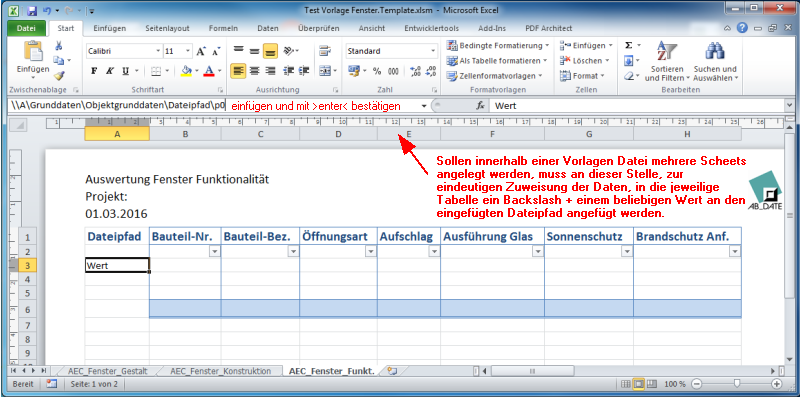800x397 pixels.
Task: Click the text orientation icon
Action: click(289, 51)
